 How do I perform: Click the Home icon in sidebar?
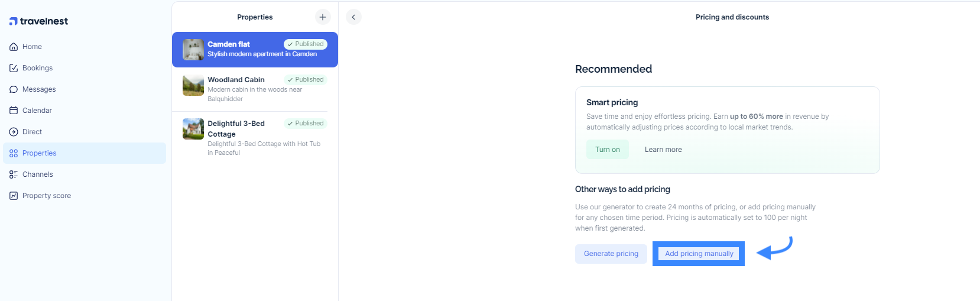[x=14, y=47]
